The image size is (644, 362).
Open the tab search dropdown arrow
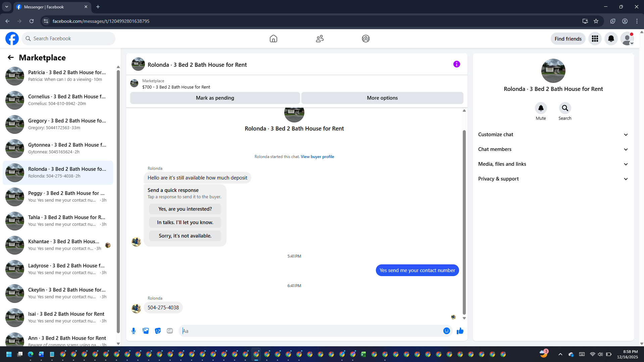(x=7, y=7)
